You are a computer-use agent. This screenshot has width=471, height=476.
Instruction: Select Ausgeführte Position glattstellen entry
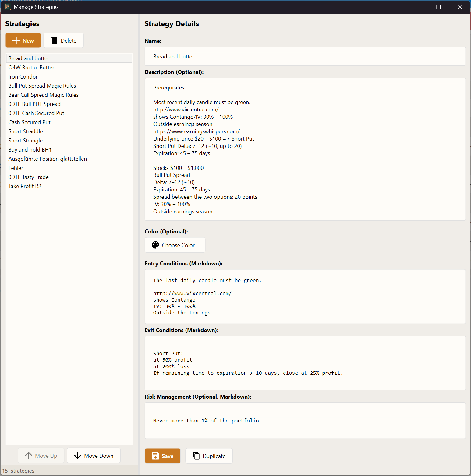click(x=69, y=159)
